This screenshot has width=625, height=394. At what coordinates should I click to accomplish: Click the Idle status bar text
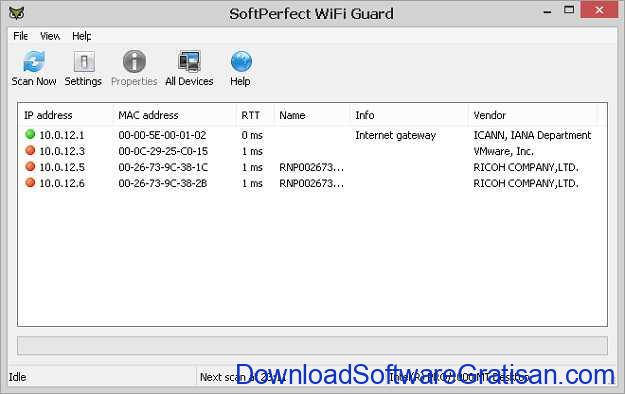[x=18, y=377]
